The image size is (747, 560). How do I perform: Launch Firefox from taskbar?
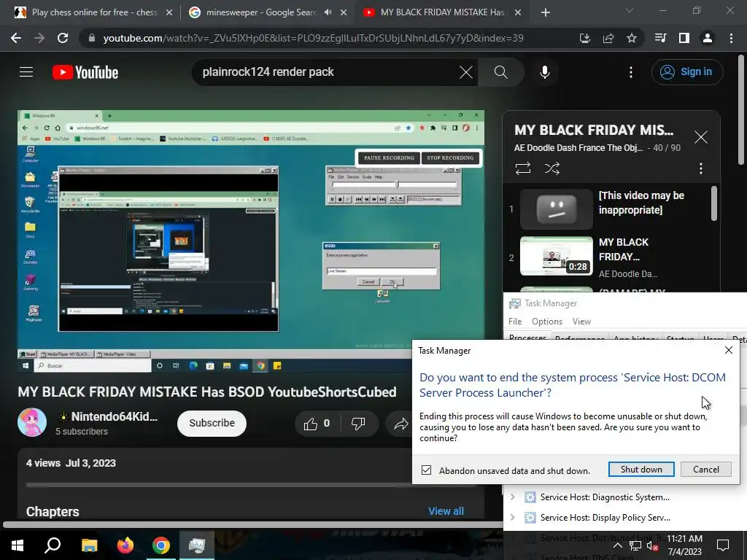(x=125, y=545)
